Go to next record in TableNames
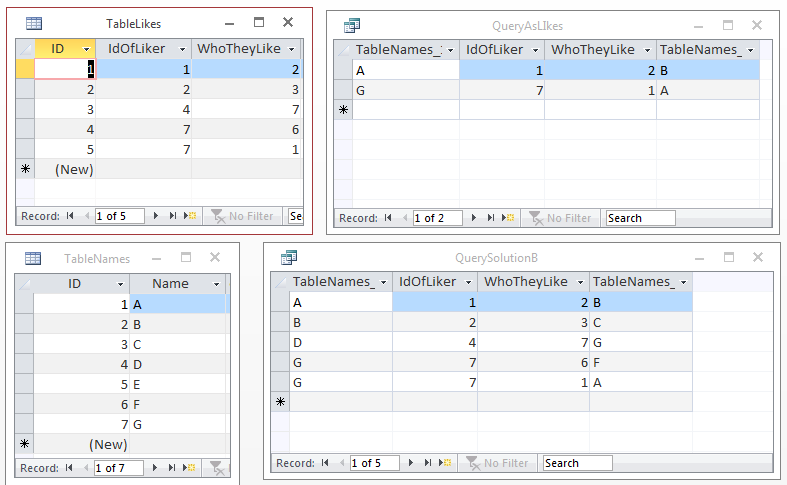Viewport: 787px width, 485px height. click(x=155, y=468)
